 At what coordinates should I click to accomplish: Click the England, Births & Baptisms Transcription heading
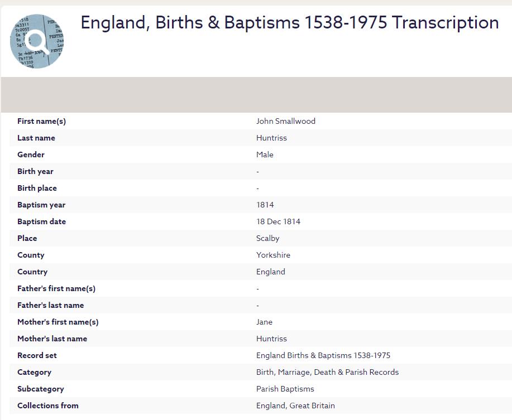point(290,23)
